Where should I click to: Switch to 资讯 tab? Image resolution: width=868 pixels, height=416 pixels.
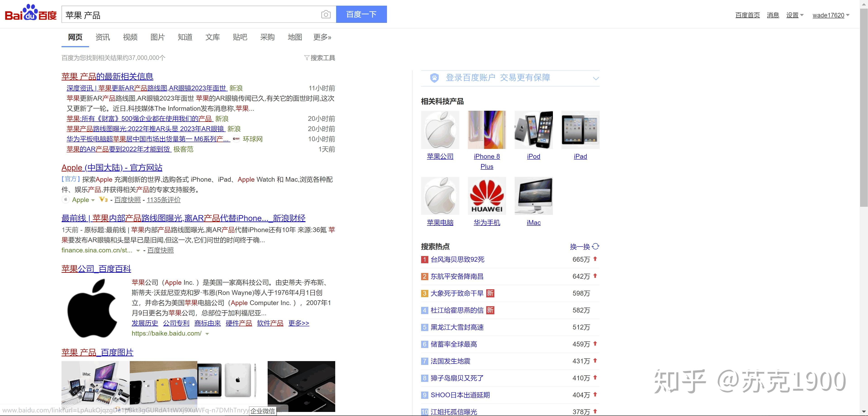pos(102,37)
